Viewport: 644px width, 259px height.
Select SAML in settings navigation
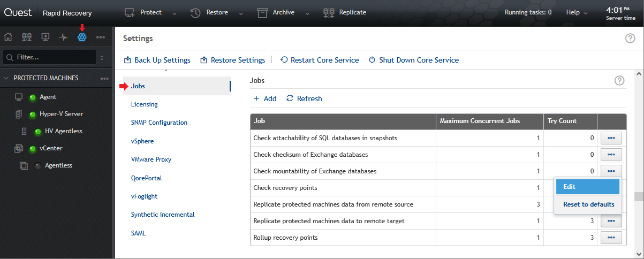point(138,233)
